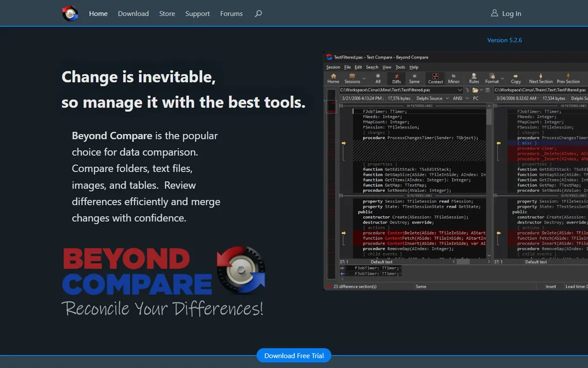Click the thumbnail overview strip at left edge

point(331,184)
